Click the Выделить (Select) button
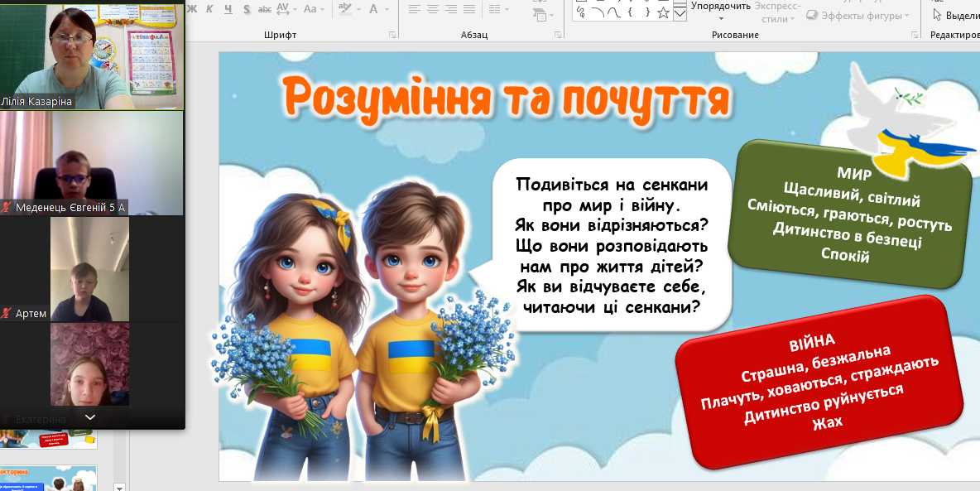 click(x=954, y=16)
